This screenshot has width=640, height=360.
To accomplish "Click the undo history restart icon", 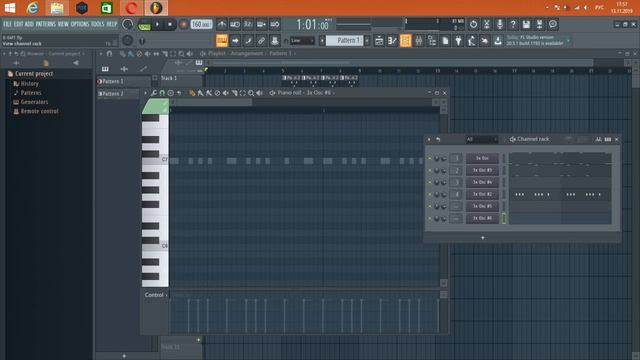I will pyautogui.click(x=473, y=24).
